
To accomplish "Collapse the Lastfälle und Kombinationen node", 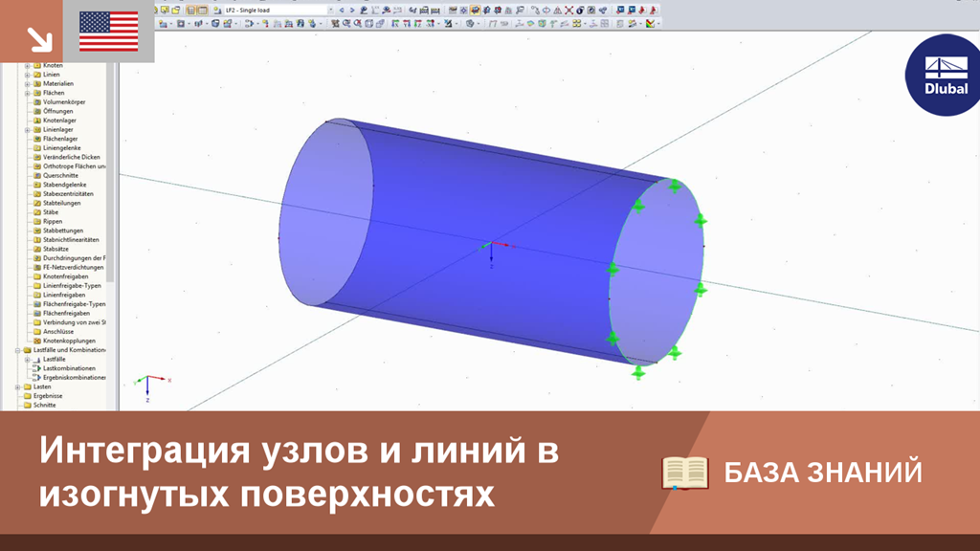I will (17, 350).
